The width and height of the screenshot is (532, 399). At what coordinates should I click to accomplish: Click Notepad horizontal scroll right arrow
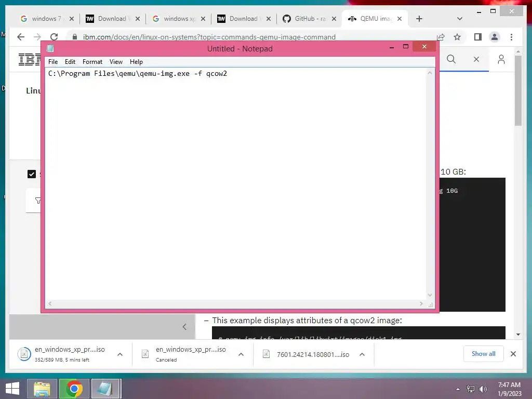click(421, 303)
